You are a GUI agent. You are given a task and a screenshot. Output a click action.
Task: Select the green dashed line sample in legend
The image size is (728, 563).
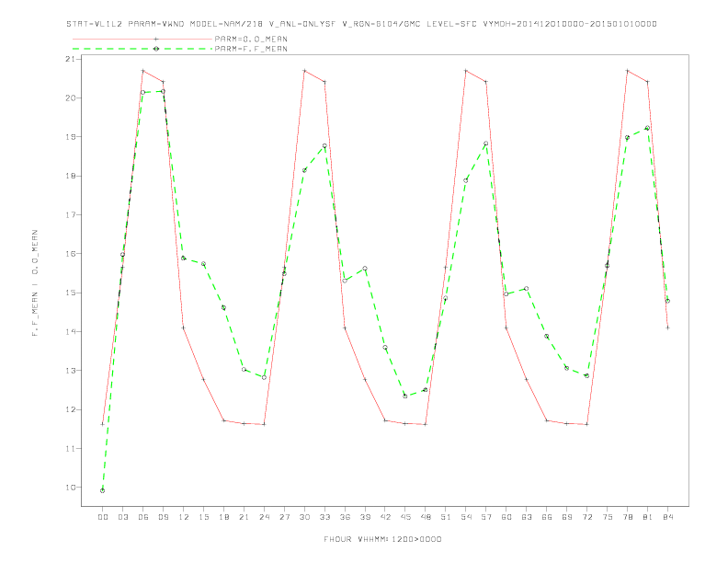[142, 49]
